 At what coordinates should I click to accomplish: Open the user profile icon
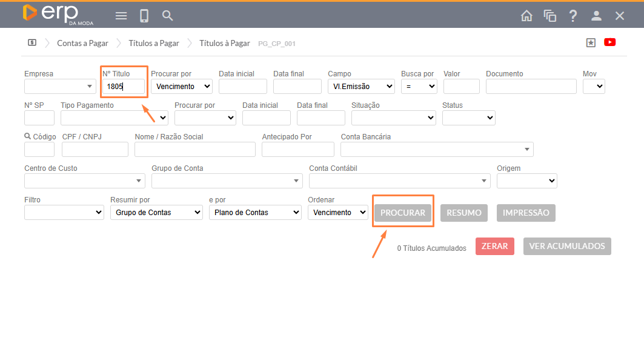[596, 16]
